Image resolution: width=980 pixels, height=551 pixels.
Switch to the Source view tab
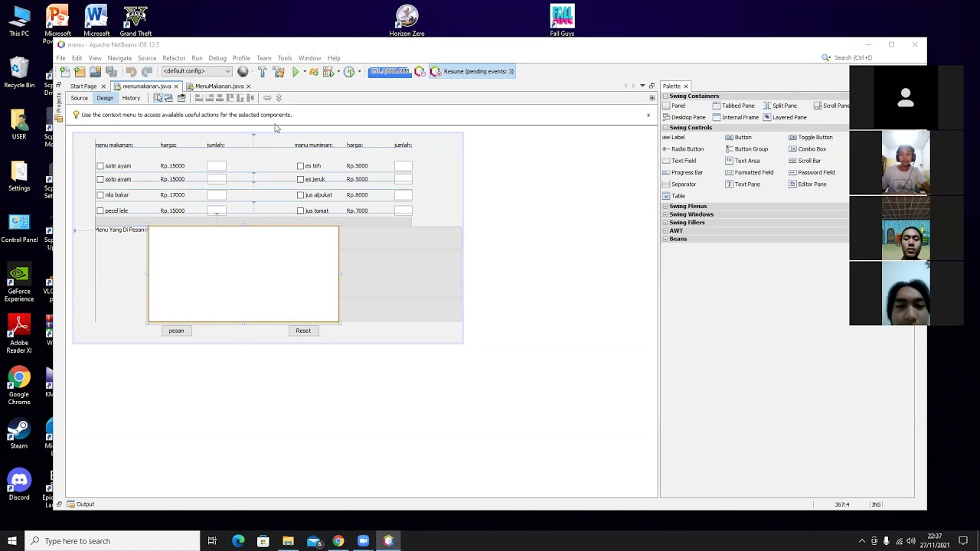(x=80, y=98)
